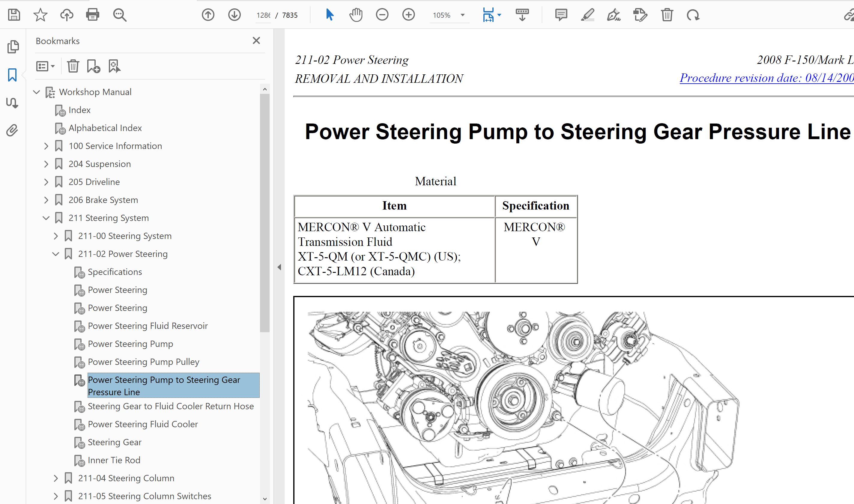Click the rotate page icon
Image resolution: width=854 pixels, height=504 pixels.
pyautogui.click(x=693, y=15)
